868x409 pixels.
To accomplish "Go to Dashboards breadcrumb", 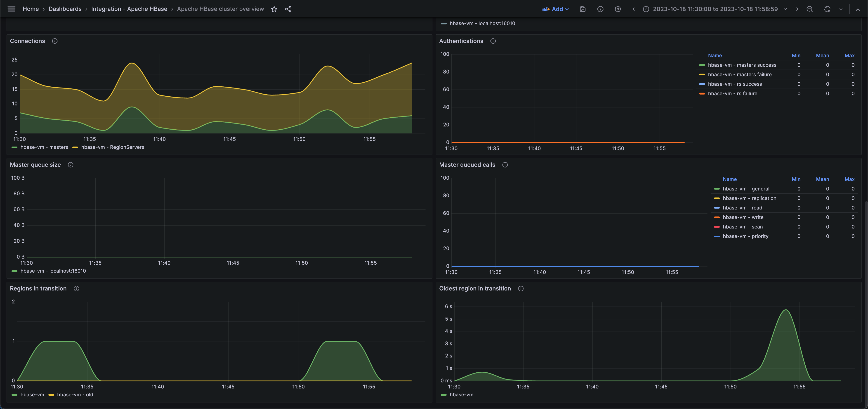I will pos(65,9).
